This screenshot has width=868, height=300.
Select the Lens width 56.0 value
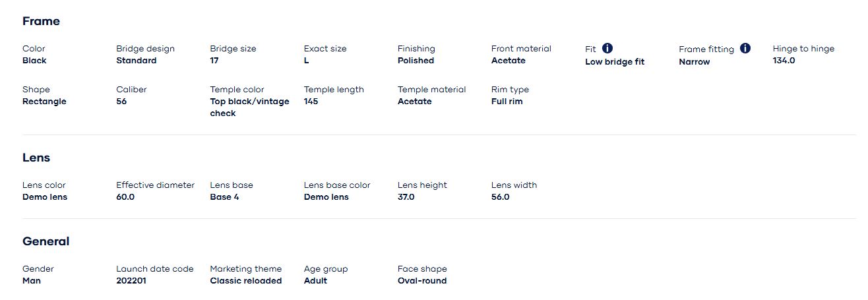(500, 197)
